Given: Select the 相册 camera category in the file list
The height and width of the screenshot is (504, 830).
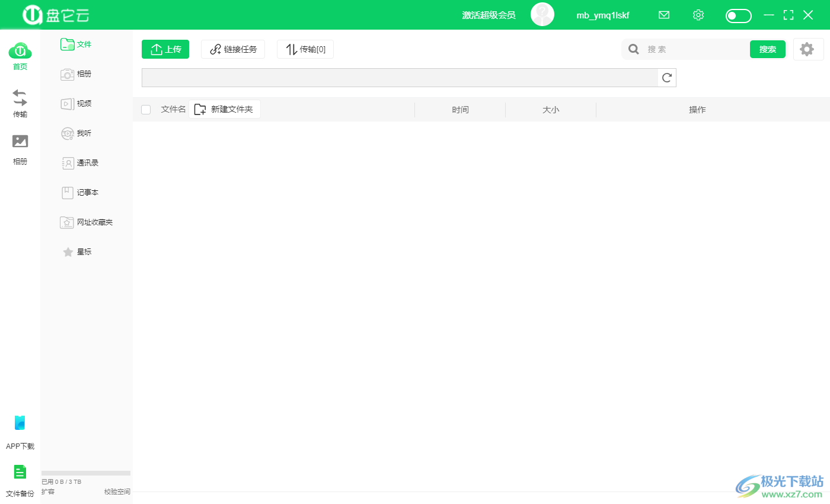Looking at the screenshot, I should pyautogui.click(x=76, y=74).
